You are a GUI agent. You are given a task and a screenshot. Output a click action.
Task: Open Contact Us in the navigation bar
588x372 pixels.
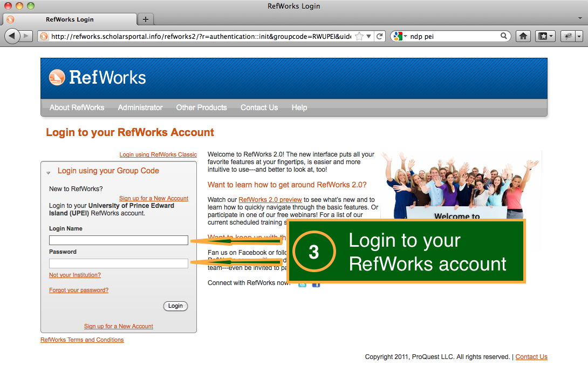259,107
